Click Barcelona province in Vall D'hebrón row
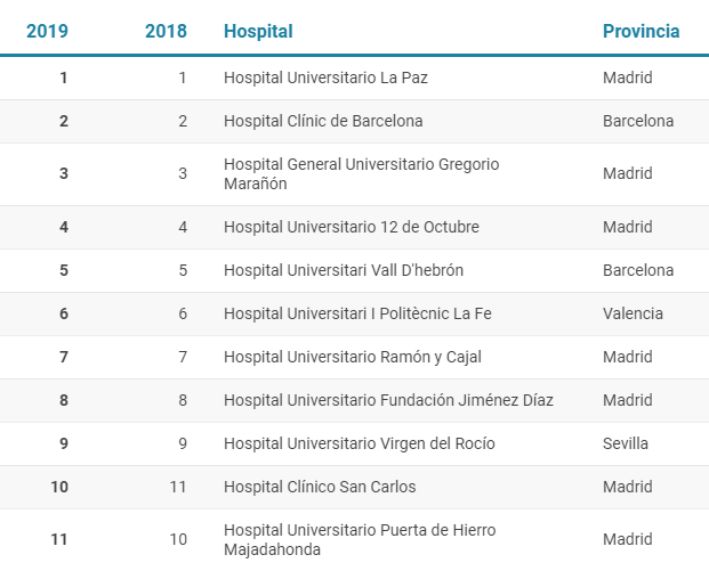The height and width of the screenshot is (572, 709). (x=638, y=270)
